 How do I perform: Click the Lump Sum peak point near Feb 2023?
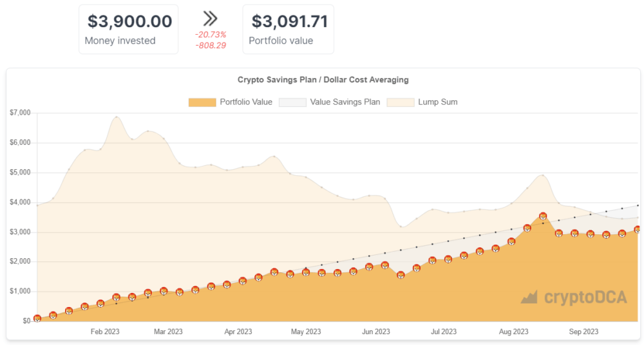pyautogui.click(x=117, y=117)
